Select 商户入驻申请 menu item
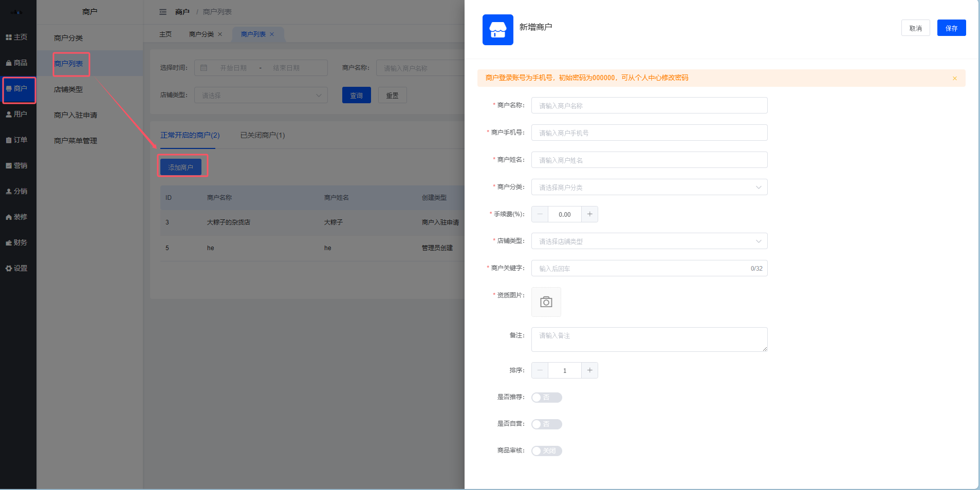The height and width of the screenshot is (490, 980). (x=76, y=115)
